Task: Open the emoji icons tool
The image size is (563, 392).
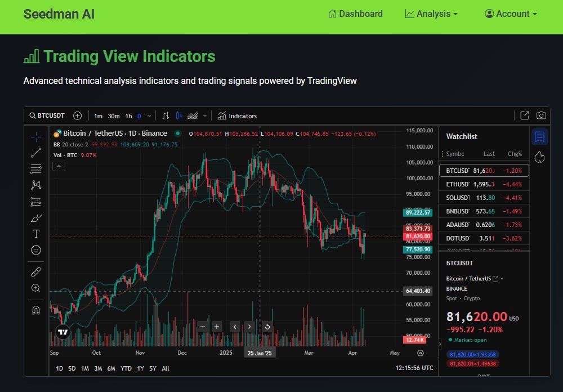Action: point(36,250)
